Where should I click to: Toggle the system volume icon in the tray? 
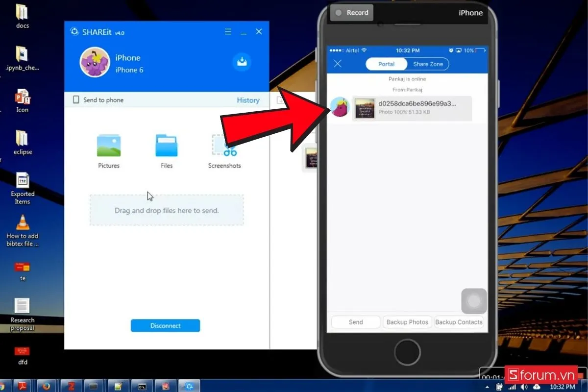[x=524, y=386]
